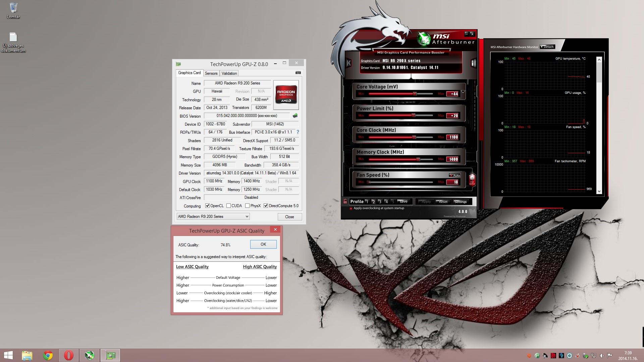This screenshot has height=362, width=644.
Task: Open the Action Center flag tray icon
Action: pyautogui.click(x=610, y=356)
